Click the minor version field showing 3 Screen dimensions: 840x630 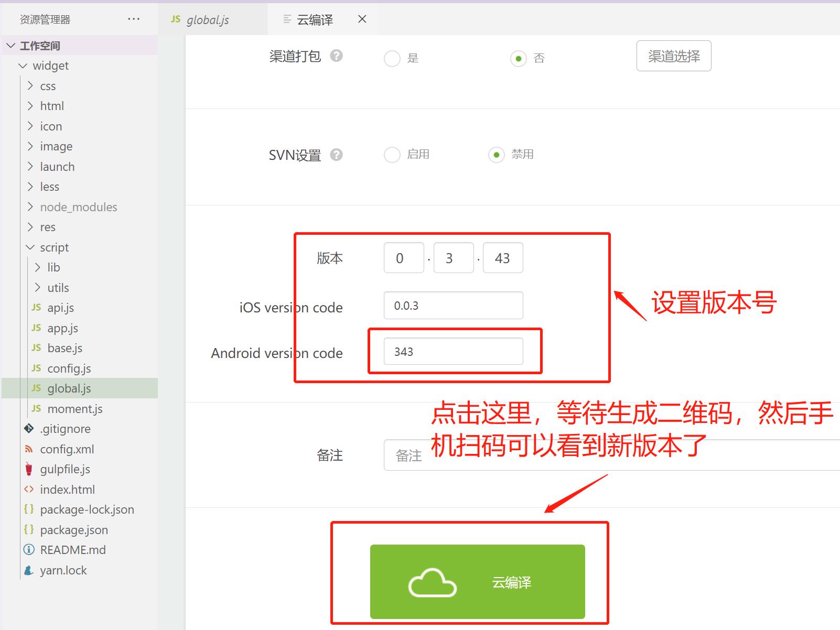[454, 258]
